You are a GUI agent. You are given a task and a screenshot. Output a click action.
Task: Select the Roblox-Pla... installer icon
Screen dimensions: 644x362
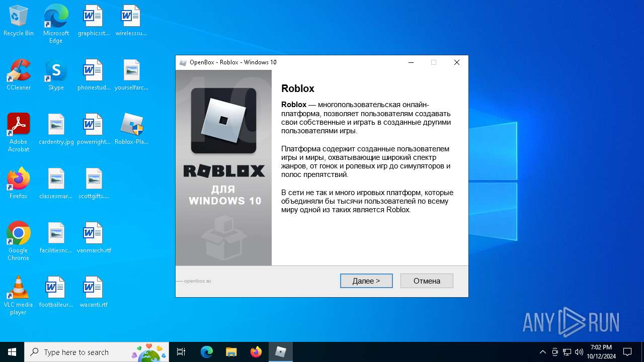click(131, 130)
